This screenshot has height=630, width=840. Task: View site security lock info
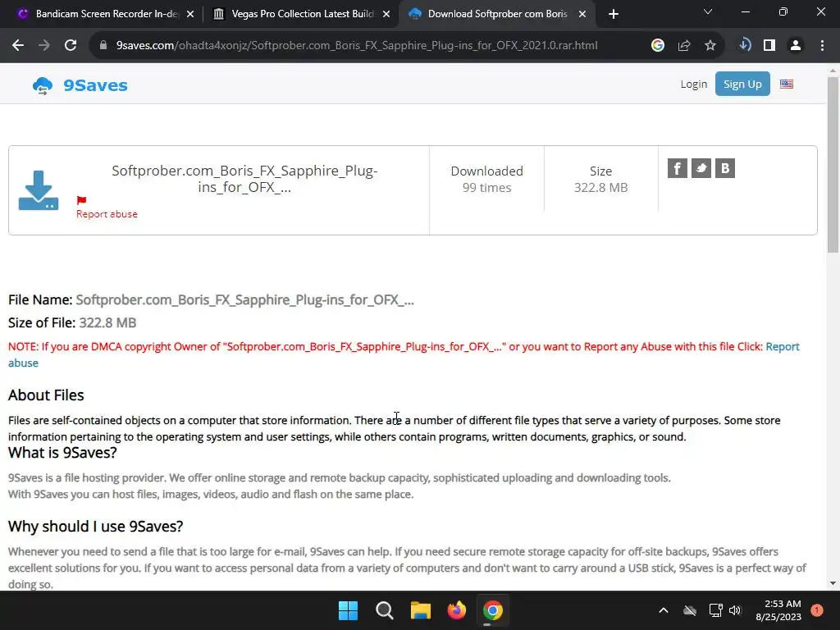click(103, 46)
